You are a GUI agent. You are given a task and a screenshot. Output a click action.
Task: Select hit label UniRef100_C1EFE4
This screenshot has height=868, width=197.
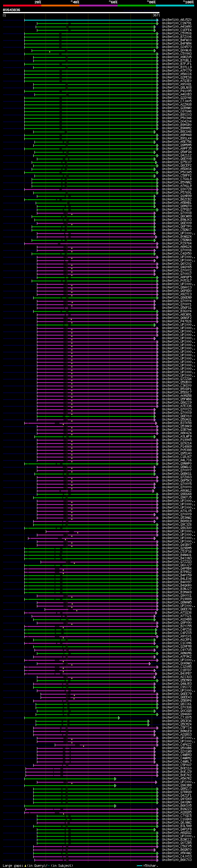[x=177, y=30]
